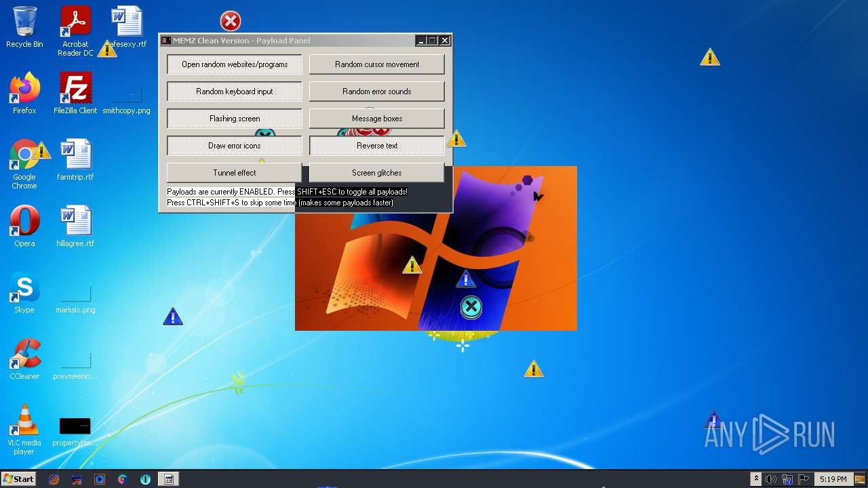
Task: Toggle the Random keyboard input payload
Action: (x=235, y=91)
